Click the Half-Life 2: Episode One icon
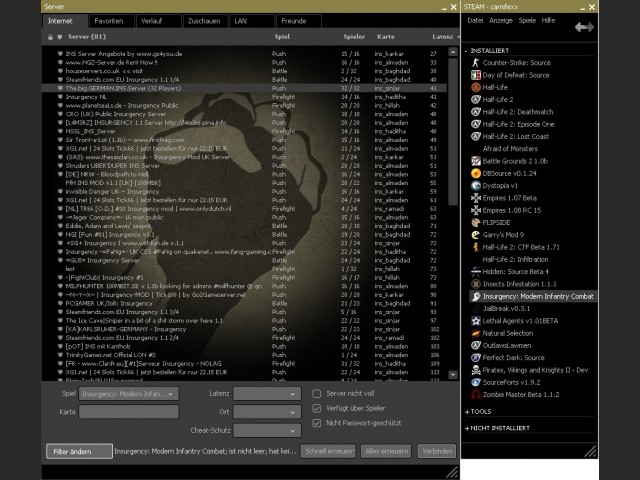 point(476,124)
